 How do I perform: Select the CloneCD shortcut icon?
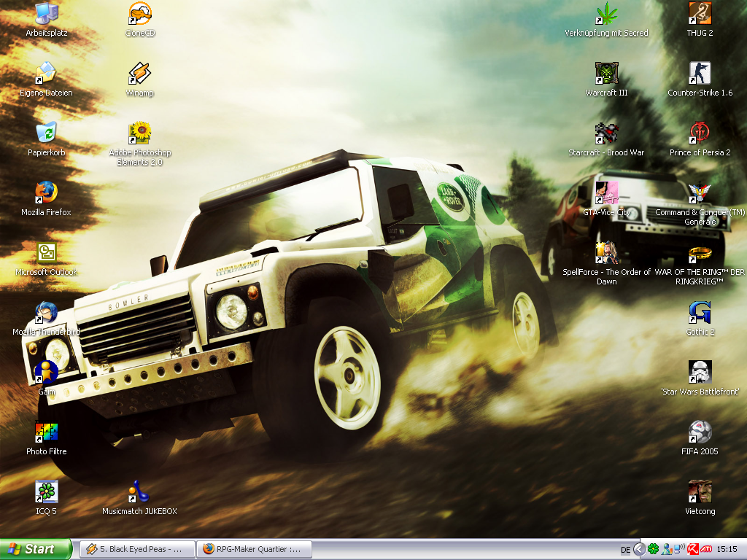point(139,14)
